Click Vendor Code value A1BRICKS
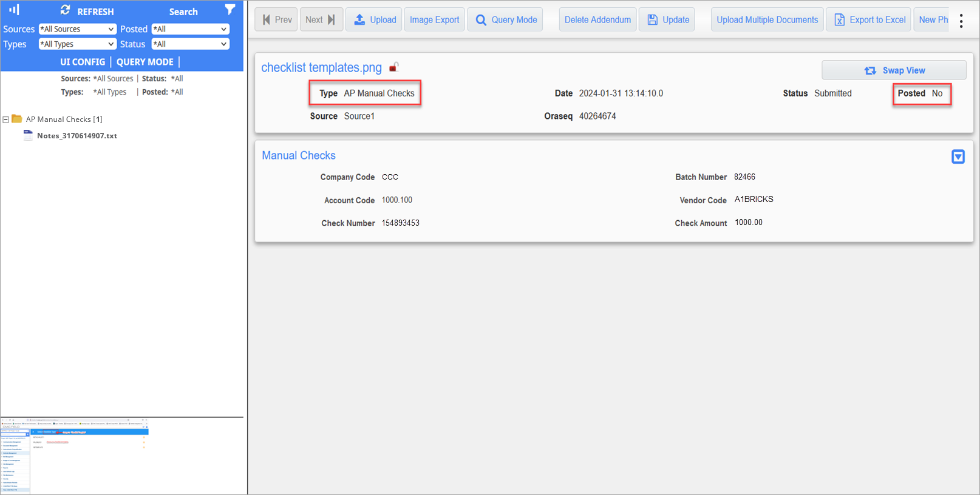The width and height of the screenshot is (980, 495). pos(754,200)
